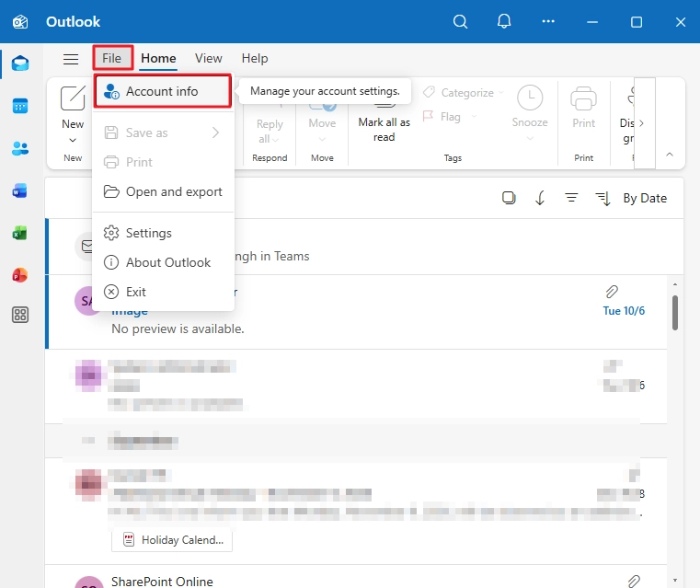Launch PowerPoint from the sidebar
Image resolution: width=700 pixels, height=588 pixels.
pos(20,274)
